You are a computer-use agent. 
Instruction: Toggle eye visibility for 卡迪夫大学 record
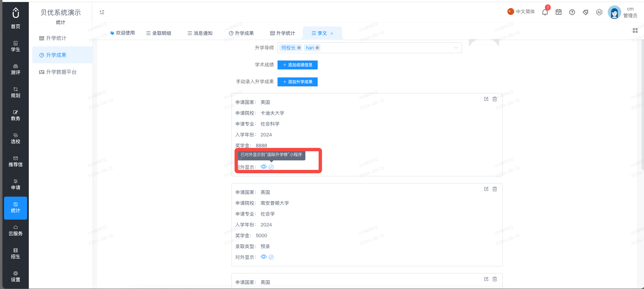coord(264,167)
